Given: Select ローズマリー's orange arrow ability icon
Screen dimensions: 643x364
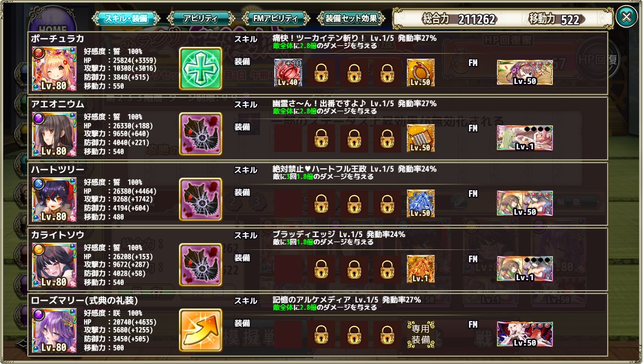Looking at the screenshot, I should (x=200, y=330).
